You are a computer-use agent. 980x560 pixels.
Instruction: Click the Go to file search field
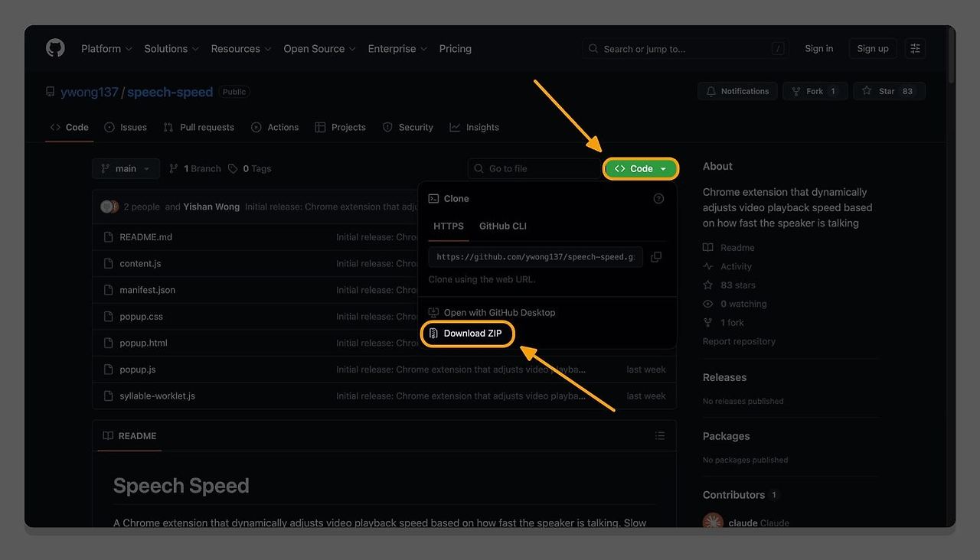pos(534,168)
